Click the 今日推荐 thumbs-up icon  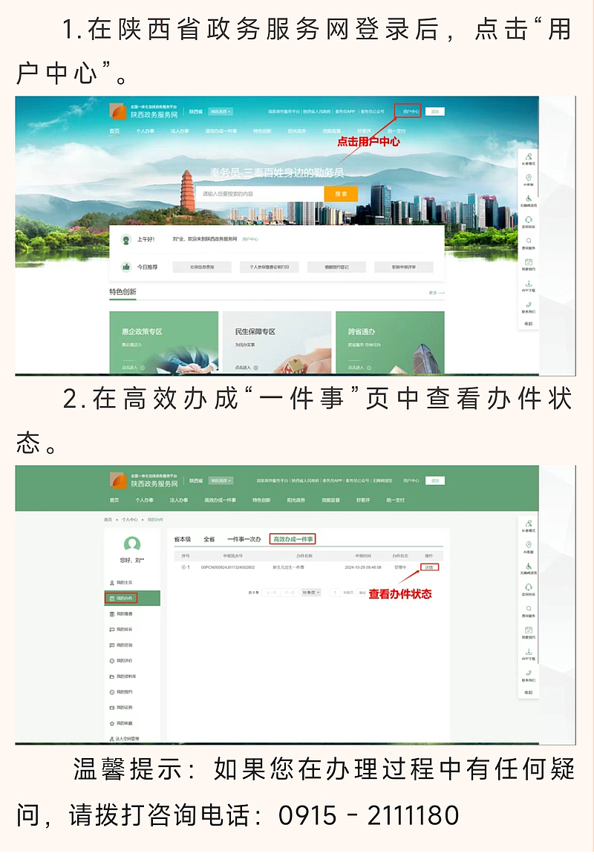pyautogui.click(x=126, y=267)
